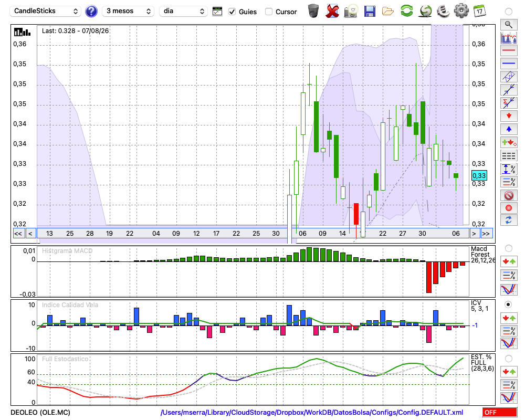This screenshot has width=525, height=420.
Task: Enable the Cursor checkbox
Action: pyautogui.click(x=268, y=12)
